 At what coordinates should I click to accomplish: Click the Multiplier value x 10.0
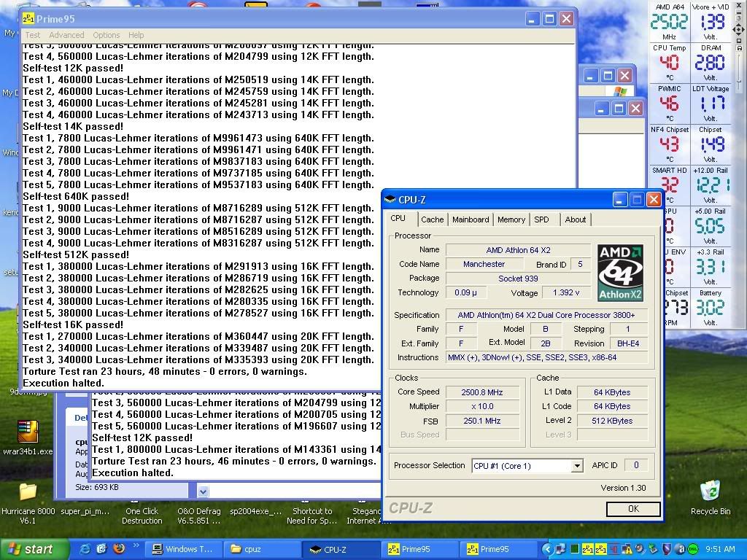click(481, 406)
